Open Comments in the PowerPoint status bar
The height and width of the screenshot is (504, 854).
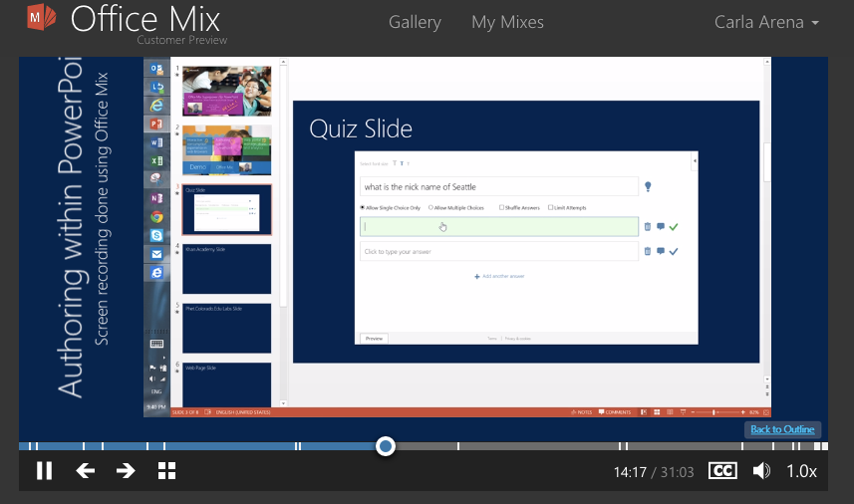615,412
